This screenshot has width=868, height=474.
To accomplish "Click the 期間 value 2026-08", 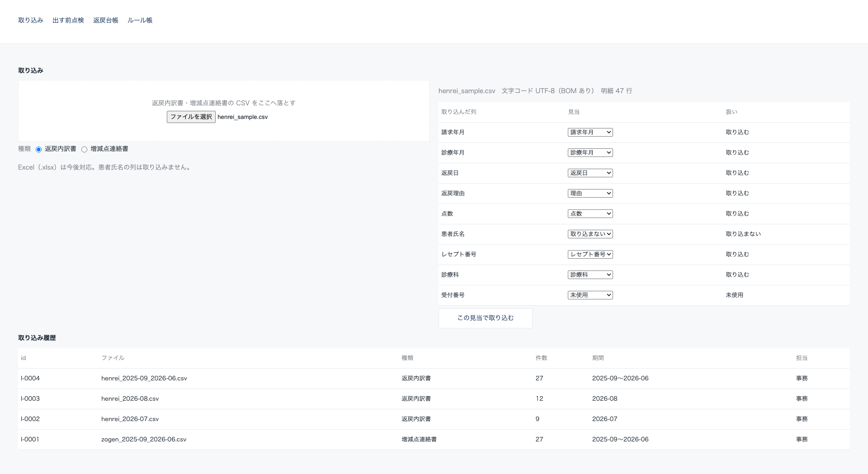I will pos(605,399).
